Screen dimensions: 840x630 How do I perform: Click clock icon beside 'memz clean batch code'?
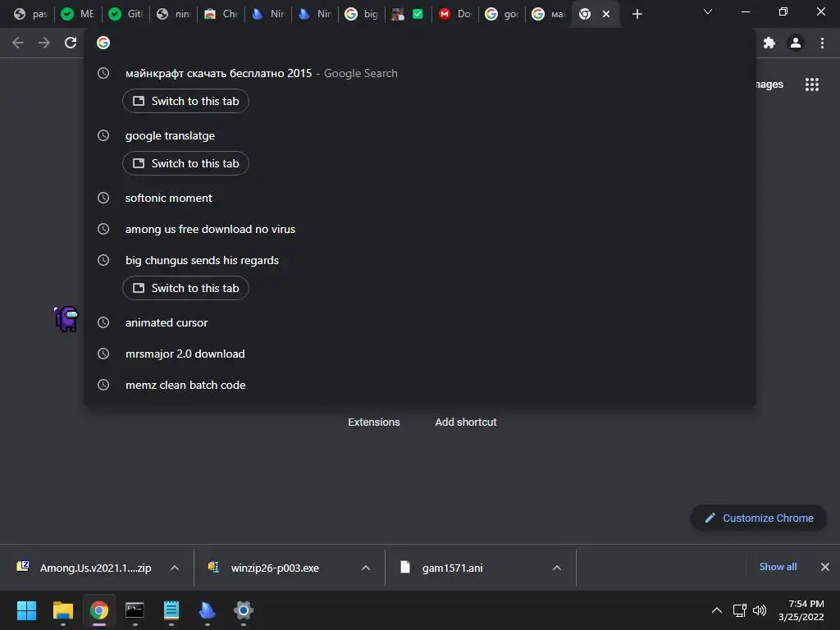tap(103, 385)
